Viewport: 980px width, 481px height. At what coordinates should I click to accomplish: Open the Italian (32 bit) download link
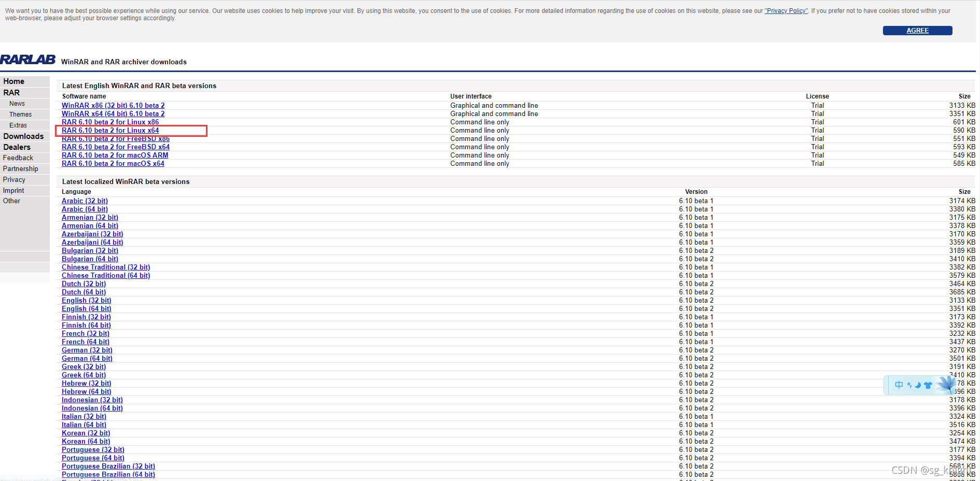[84, 416]
